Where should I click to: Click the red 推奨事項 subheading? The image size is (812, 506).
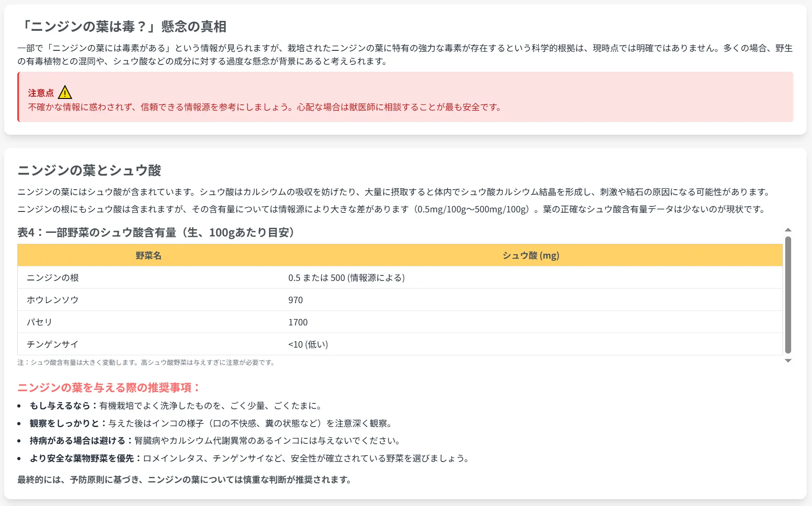point(109,388)
